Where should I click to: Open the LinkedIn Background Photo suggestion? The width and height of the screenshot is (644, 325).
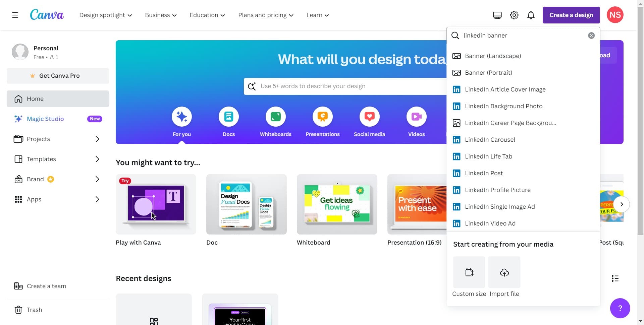pyautogui.click(x=503, y=106)
